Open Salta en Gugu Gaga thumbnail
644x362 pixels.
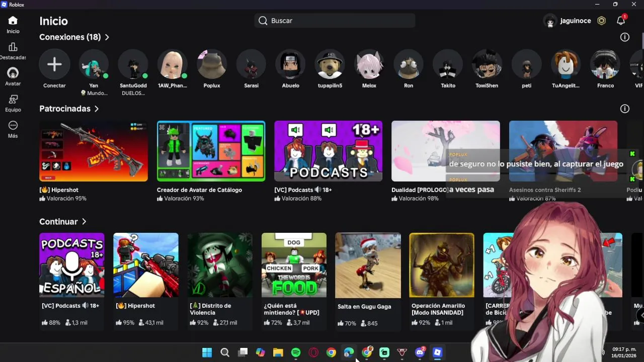368,265
